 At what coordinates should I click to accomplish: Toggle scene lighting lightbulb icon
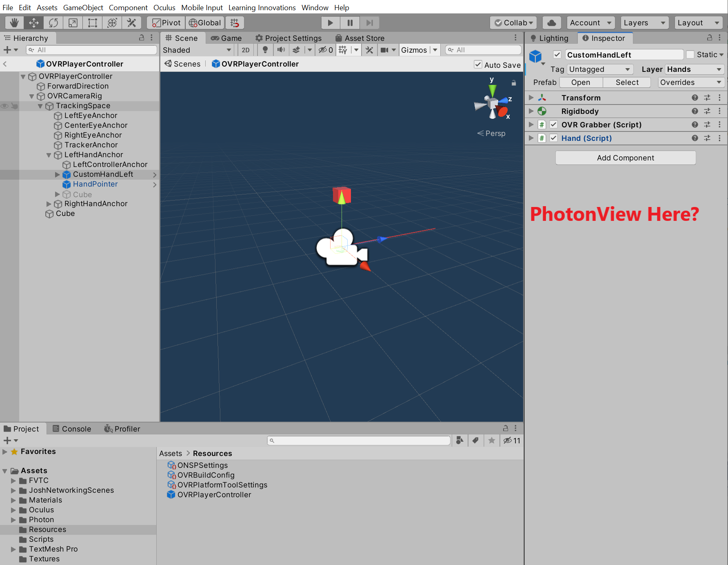coord(265,50)
